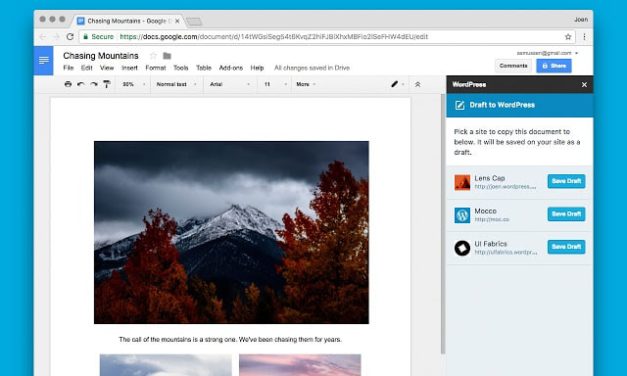
Task: Open the Insert menu
Action: click(130, 68)
